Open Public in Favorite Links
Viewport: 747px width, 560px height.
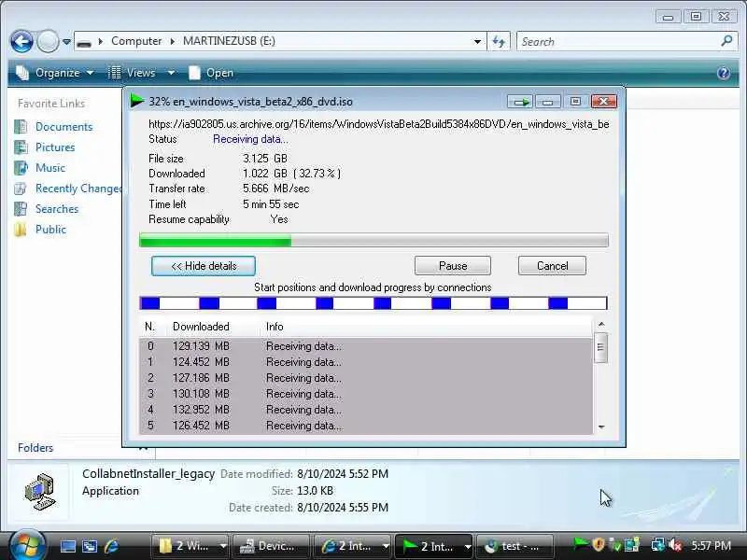pyautogui.click(x=50, y=229)
